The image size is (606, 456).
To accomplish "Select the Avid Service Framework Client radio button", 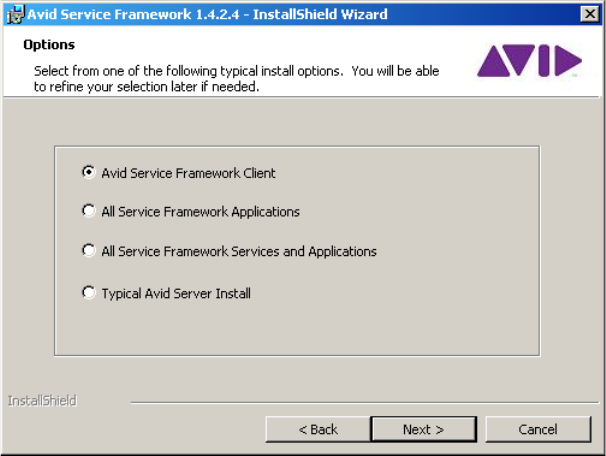I will [x=89, y=172].
